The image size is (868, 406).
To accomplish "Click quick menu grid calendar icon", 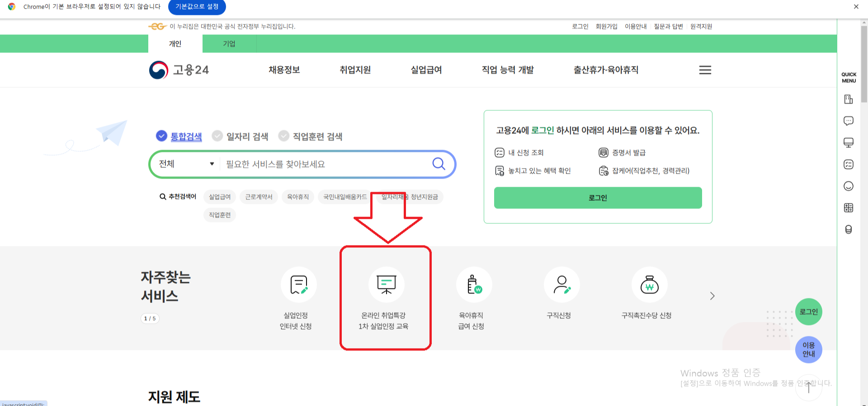I will 849,208.
